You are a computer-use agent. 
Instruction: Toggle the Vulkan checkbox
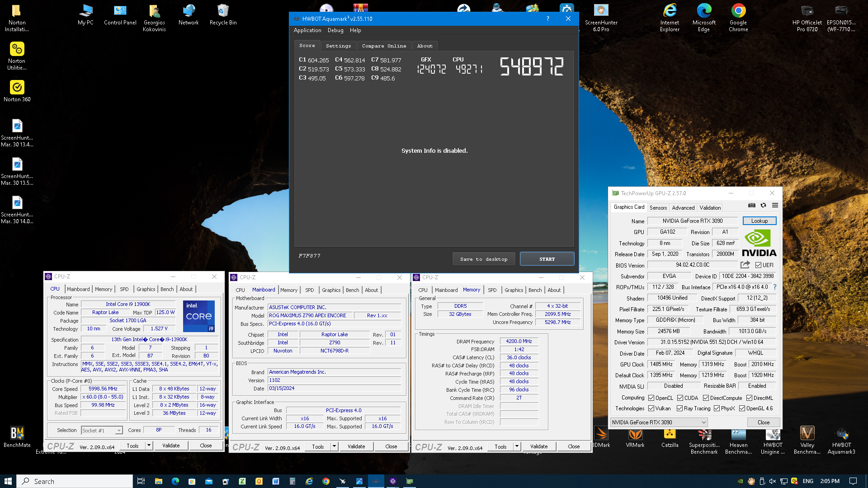(x=651, y=408)
